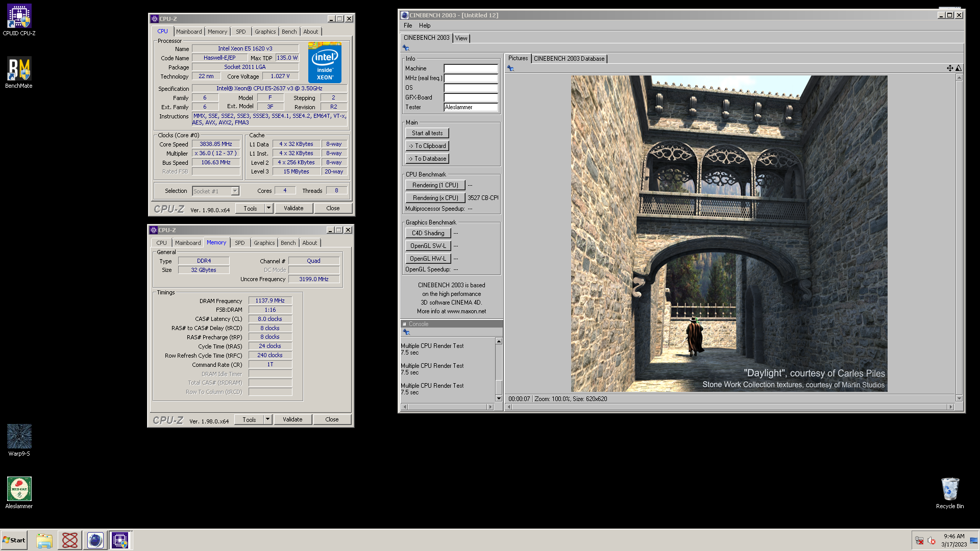Open the CPUID CPU-Z desktop shortcut
The image size is (980, 551).
point(19,20)
